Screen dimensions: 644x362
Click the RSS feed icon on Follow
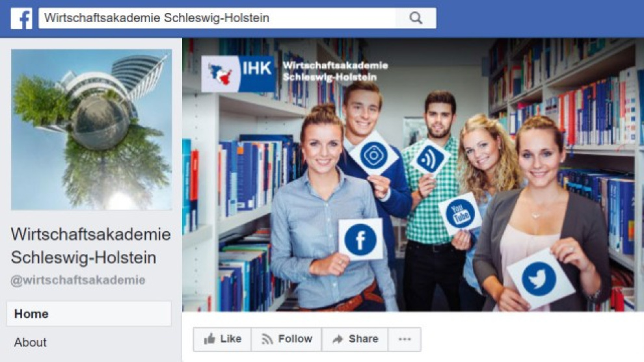(x=267, y=339)
